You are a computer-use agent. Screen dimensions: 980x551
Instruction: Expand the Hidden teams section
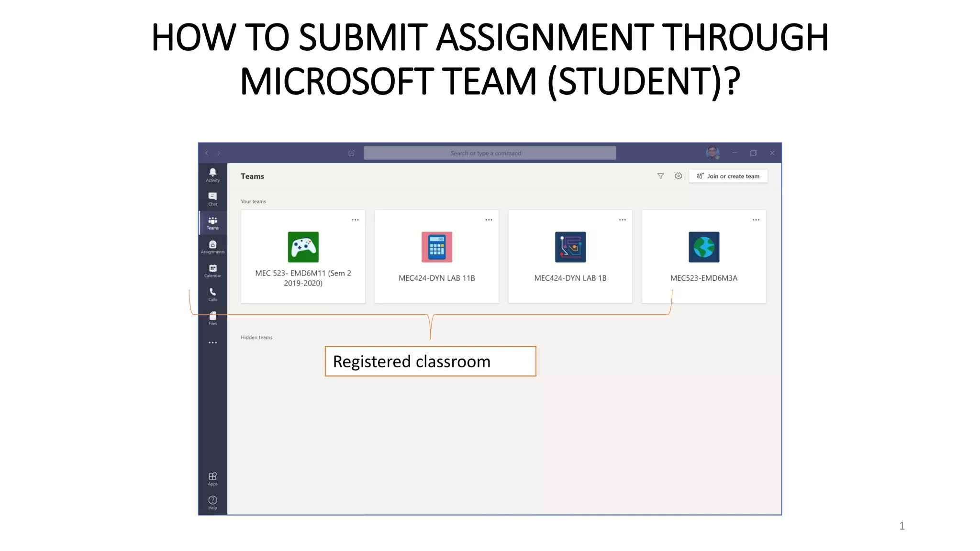pyautogui.click(x=256, y=337)
